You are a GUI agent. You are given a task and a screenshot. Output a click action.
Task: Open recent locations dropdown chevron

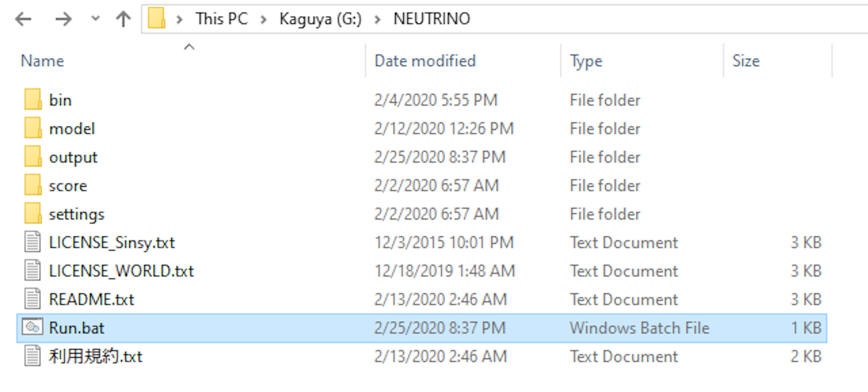pyautogui.click(x=96, y=18)
